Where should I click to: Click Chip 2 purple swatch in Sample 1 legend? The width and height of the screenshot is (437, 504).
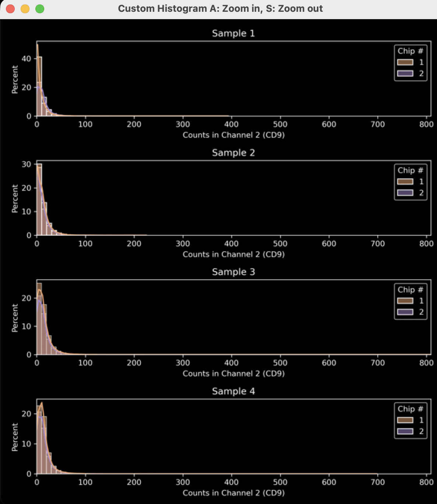coord(405,73)
